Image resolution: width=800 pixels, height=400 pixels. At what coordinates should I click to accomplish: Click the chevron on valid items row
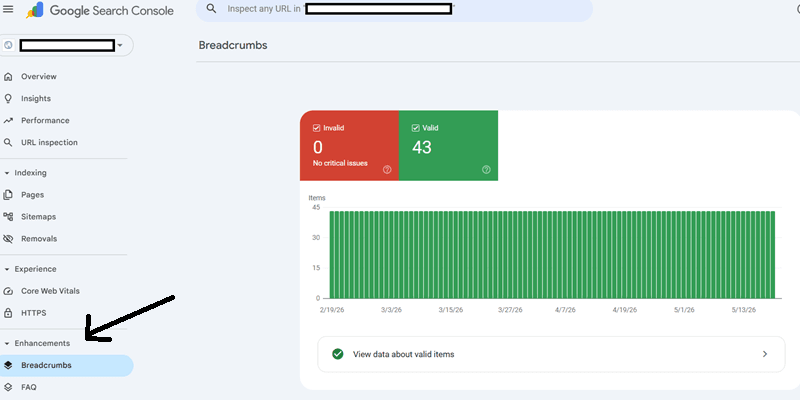[765, 354]
